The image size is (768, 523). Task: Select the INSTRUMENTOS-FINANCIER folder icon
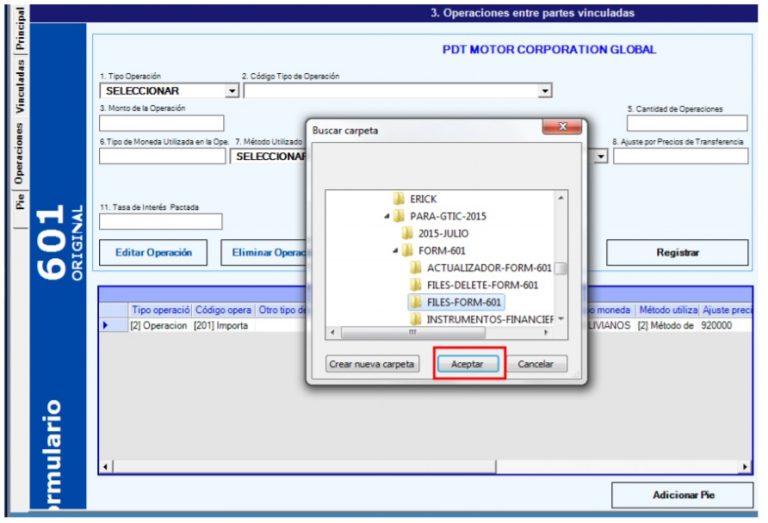point(415,319)
